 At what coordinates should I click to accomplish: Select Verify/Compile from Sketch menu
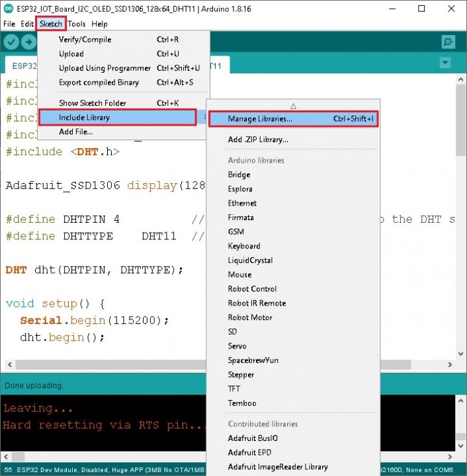point(85,40)
